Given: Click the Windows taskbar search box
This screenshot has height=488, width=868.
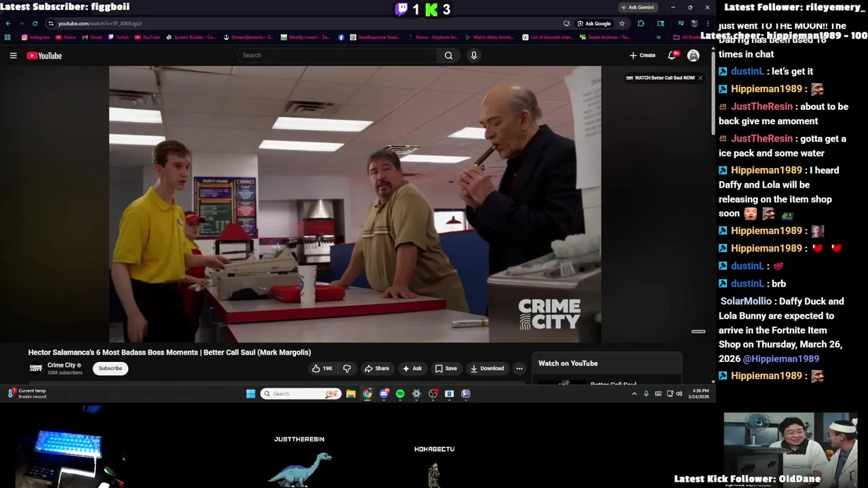Looking at the screenshot, I should pyautogui.click(x=300, y=394).
